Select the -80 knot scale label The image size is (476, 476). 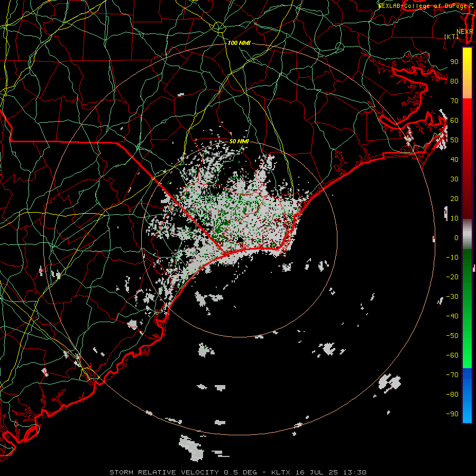(x=452, y=395)
